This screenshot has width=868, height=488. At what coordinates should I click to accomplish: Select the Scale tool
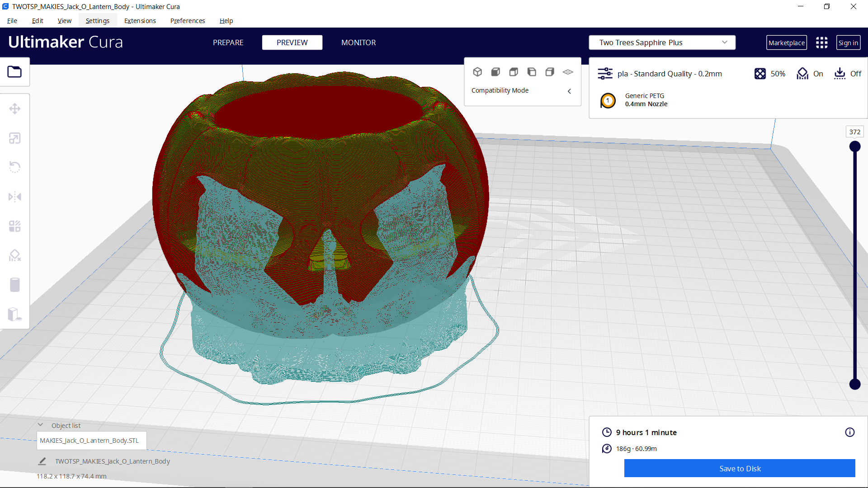point(14,138)
